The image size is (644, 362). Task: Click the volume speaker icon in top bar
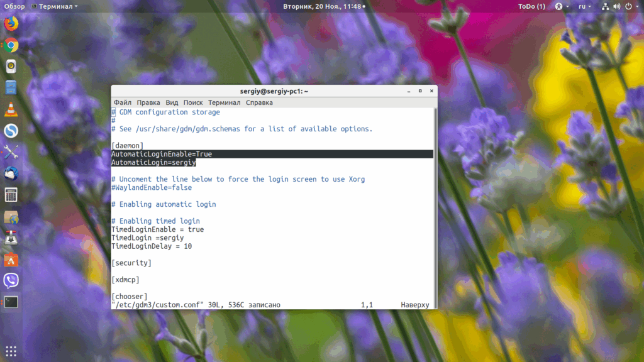616,6
